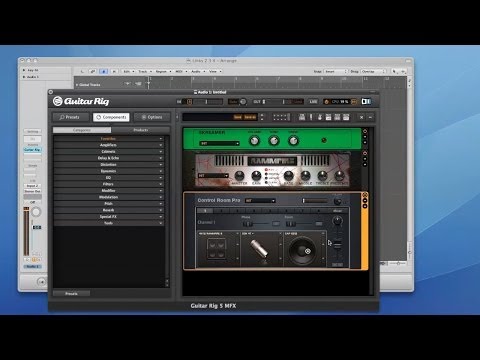The image size is (480, 360).
Task: Click the Rammfire Presence knob
Action: (339, 175)
